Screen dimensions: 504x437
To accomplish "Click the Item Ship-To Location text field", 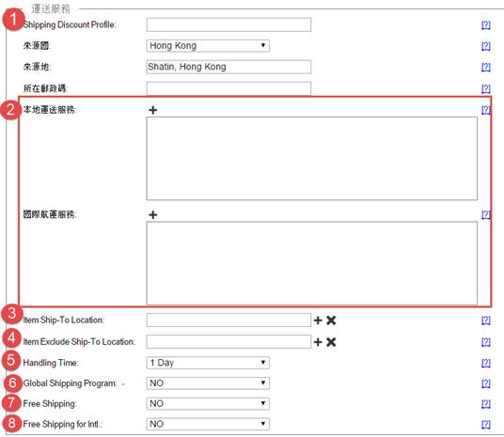I will coord(228,320).
